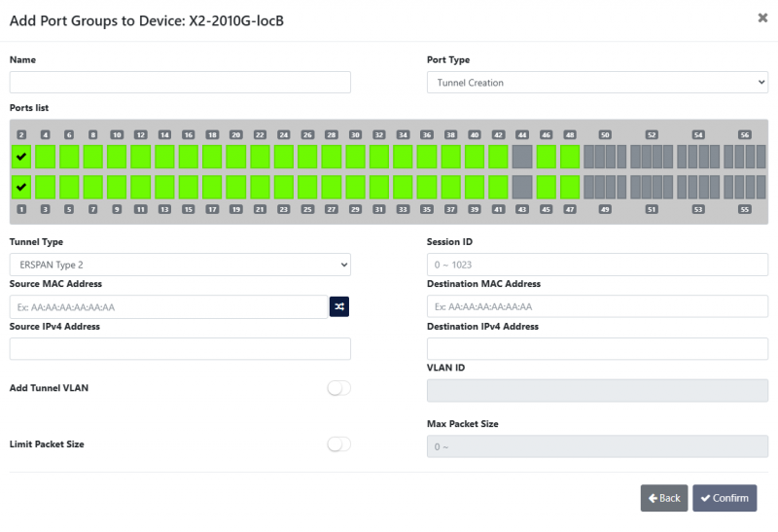
Task: Select green port 48 in the top row
Action: coord(570,157)
